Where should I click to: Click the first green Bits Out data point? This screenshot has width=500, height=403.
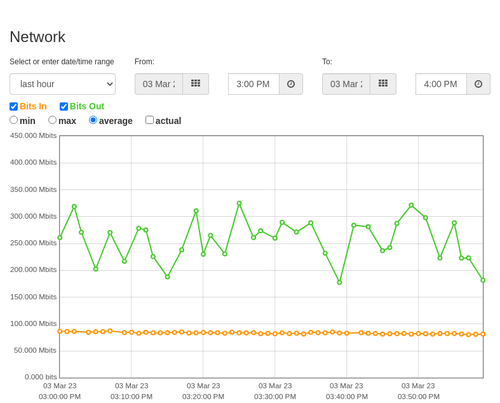[x=60, y=238]
